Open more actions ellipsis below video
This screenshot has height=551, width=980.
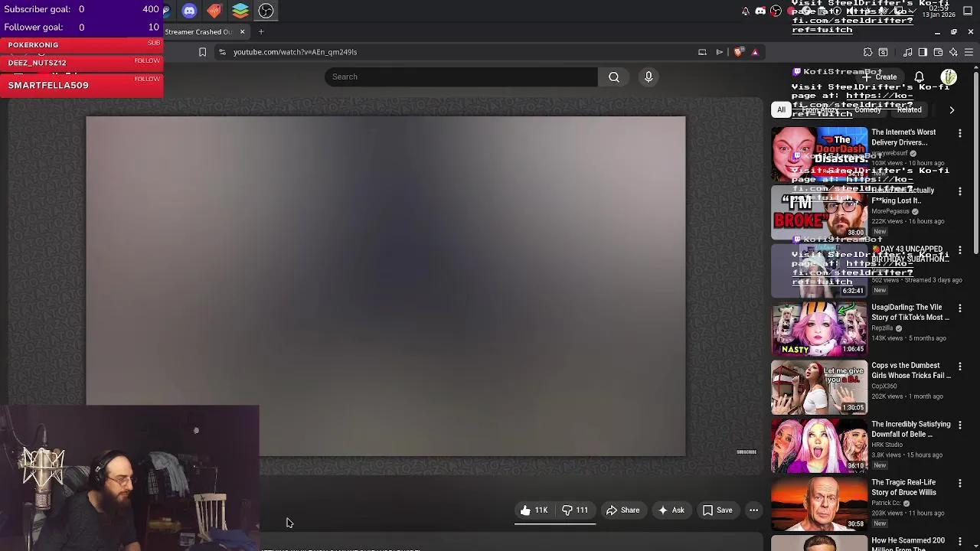point(753,510)
